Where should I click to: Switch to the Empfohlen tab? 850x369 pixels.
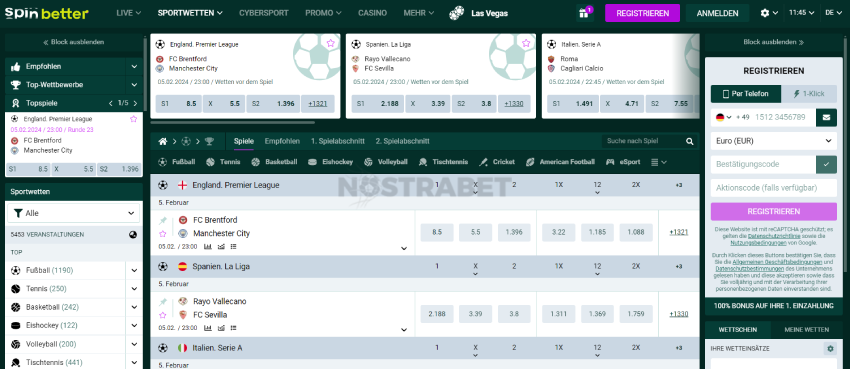click(x=282, y=141)
